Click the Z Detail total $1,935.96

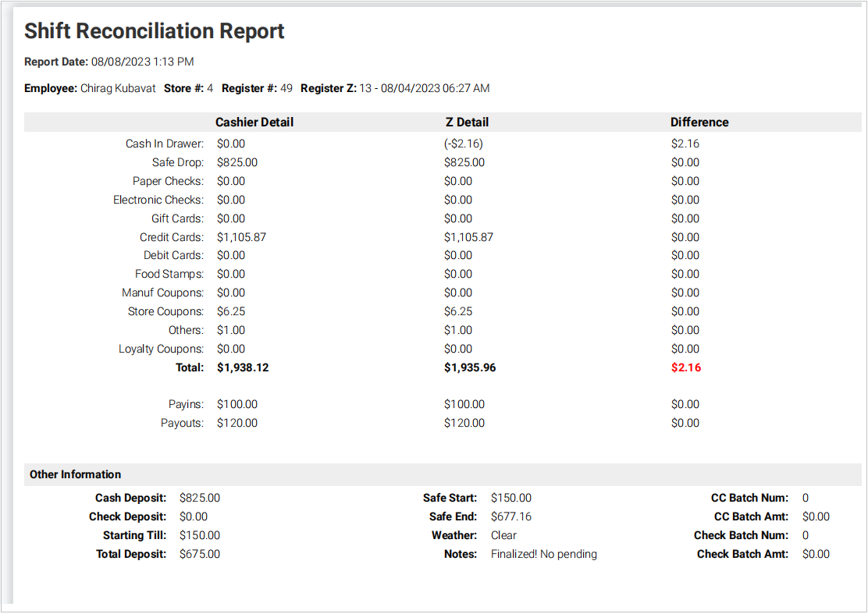coord(470,367)
